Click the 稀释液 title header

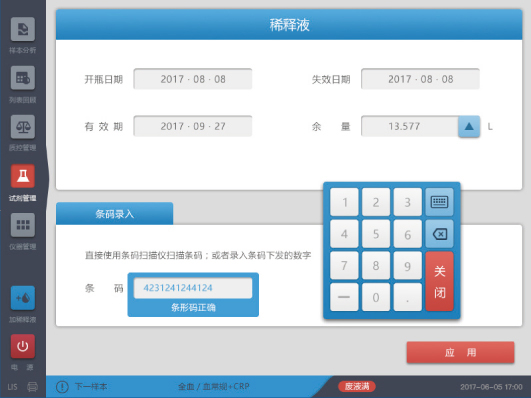coord(290,25)
